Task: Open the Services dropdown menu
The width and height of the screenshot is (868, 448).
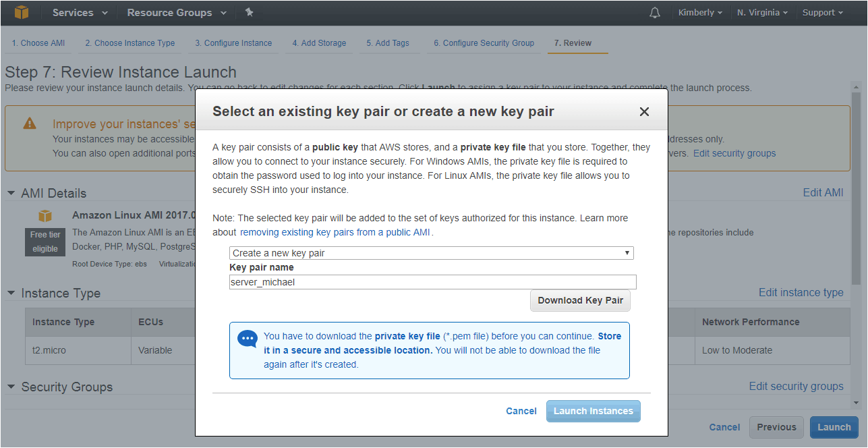Action: 80,12
